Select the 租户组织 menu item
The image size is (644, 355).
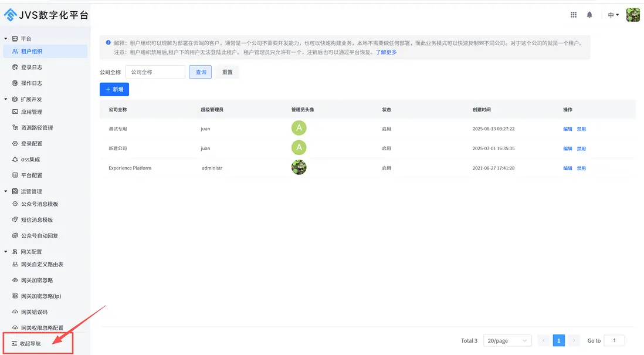tap(45, 52)
